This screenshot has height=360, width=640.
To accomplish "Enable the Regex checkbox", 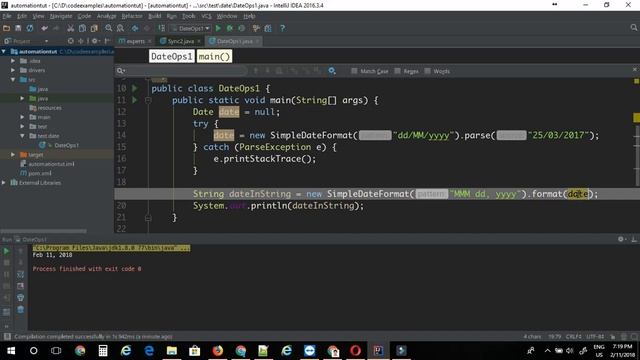I will tap(397, 71).
